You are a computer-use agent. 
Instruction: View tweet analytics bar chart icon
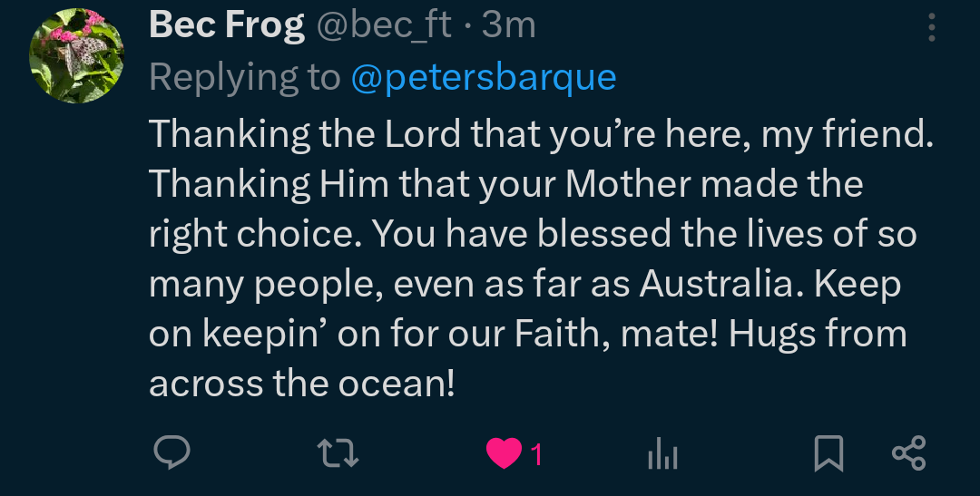click(662, 453)
